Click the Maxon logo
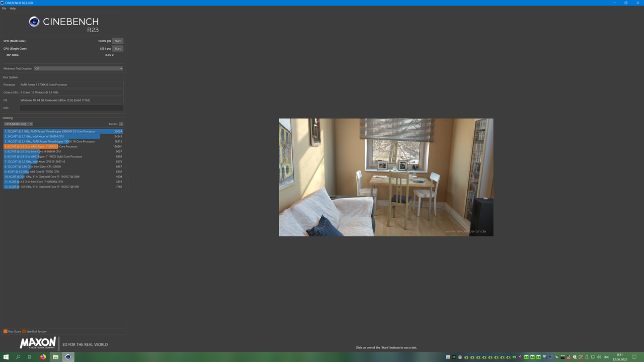The image size is (644, 362). (x=38, y=343)
